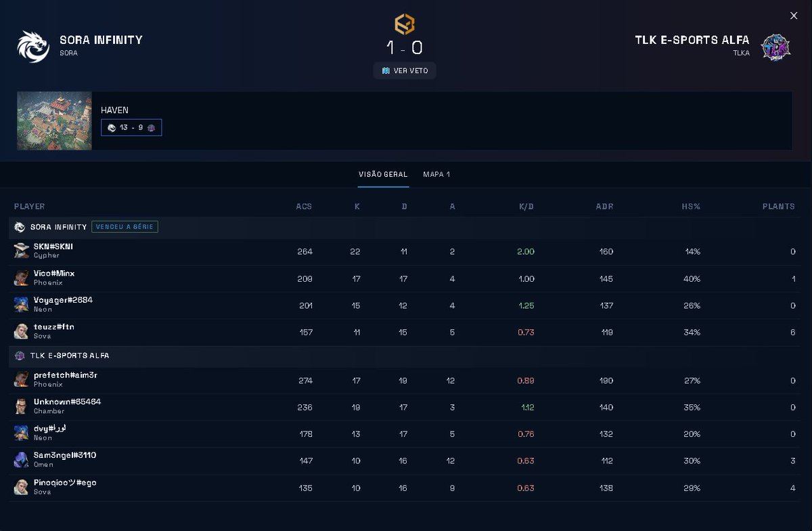This screenshot has width=812, height=531.
Task: Sort by the Plants column header
Action: pos(779,207)
